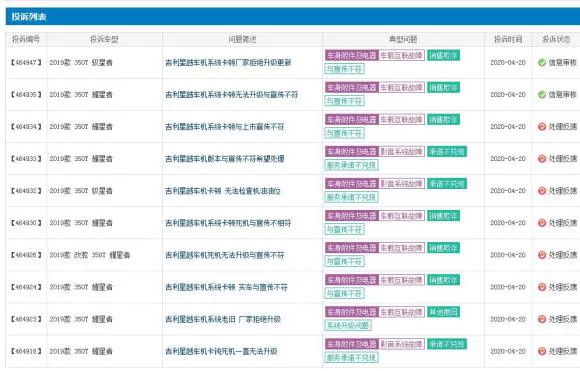Viewport: 580px width, 371px height.
Task: Click the 投诉状态 column header
Action: click(x=556, y=39)
